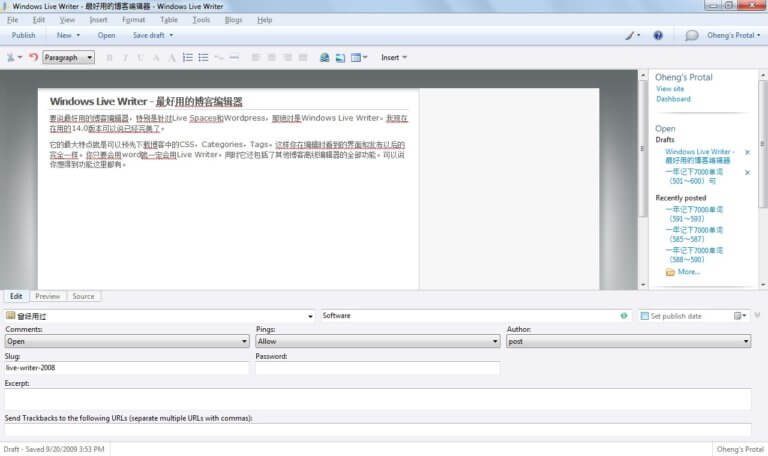Open the Pings dropdown set to Allow
This screenshot has height=456, width=768.
[378, 341]
